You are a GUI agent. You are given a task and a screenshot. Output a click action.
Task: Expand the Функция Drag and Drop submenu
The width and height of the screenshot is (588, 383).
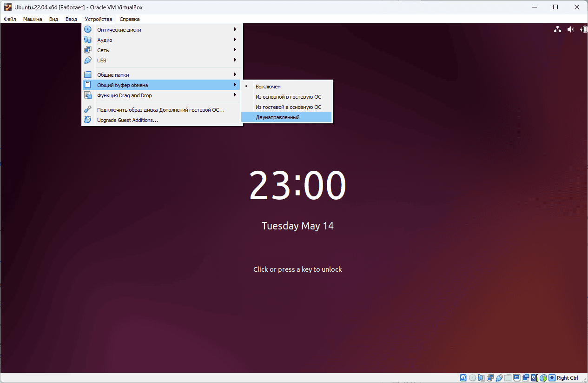[162, 95]
